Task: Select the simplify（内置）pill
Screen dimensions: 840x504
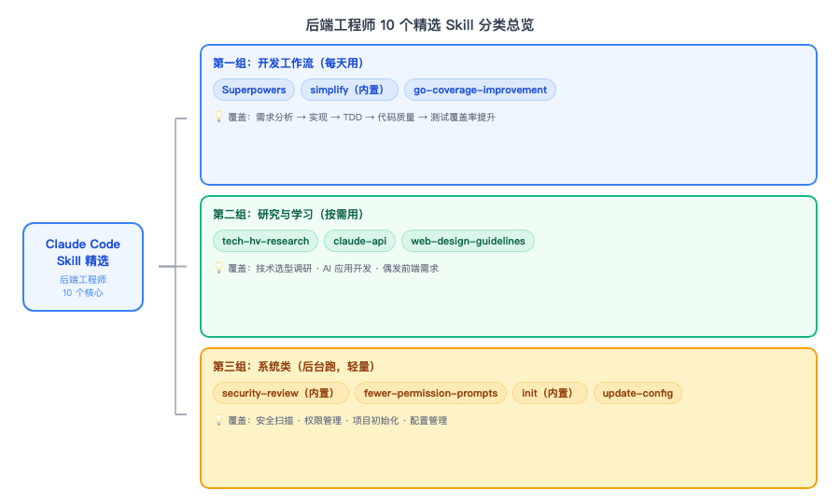Action: 349,90
